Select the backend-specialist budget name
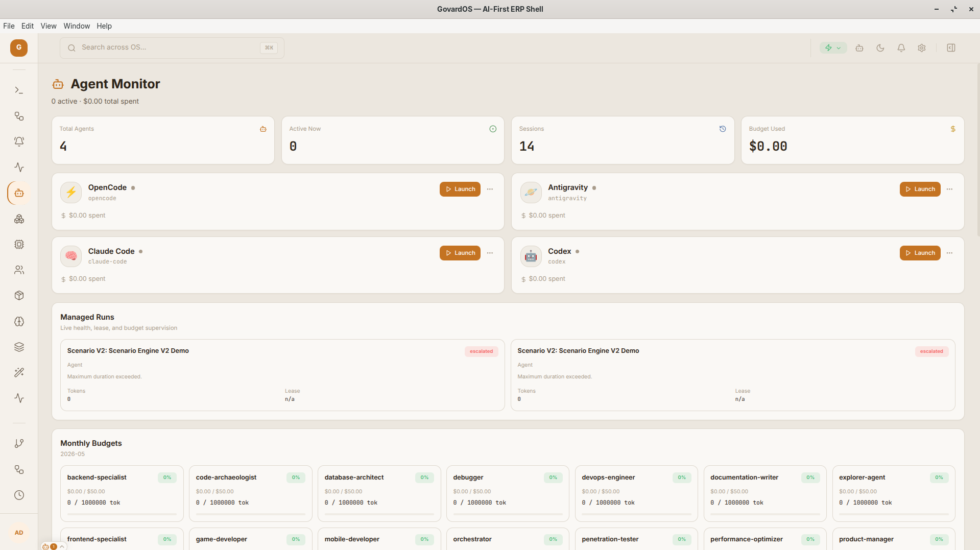The width and height of the screenshot is (980, 550). click(97, 477)
